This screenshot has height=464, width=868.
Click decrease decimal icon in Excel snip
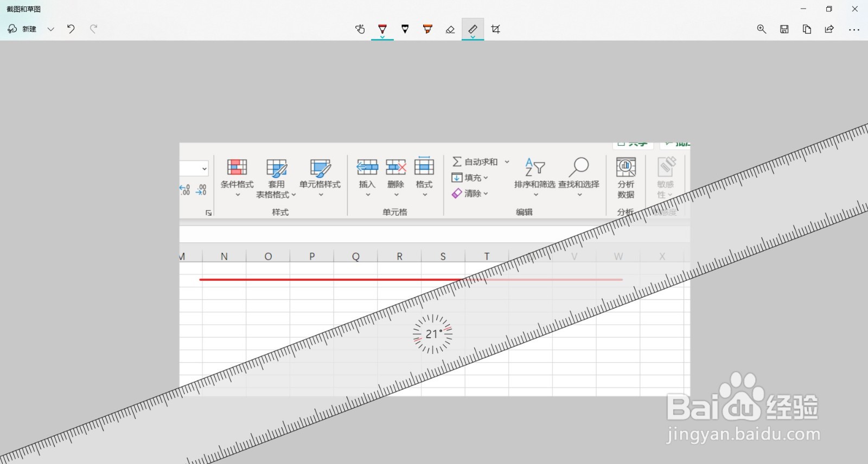click(x=201, y=189)
